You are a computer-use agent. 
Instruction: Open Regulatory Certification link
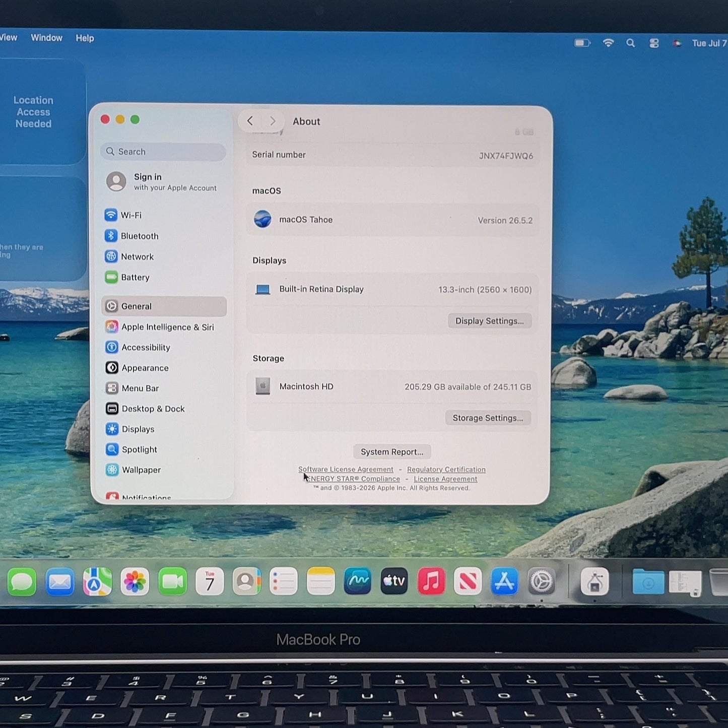446,470
